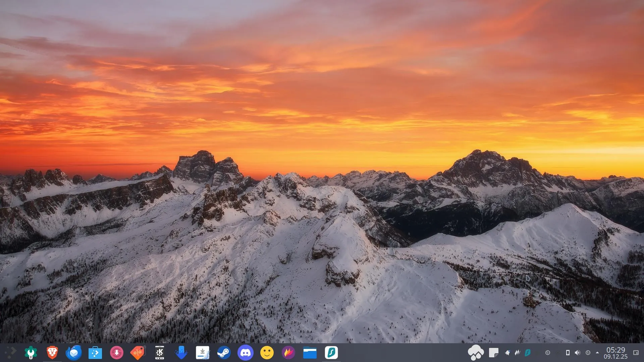Open the Discover software store
644x362 pixels.
(95, 352)
